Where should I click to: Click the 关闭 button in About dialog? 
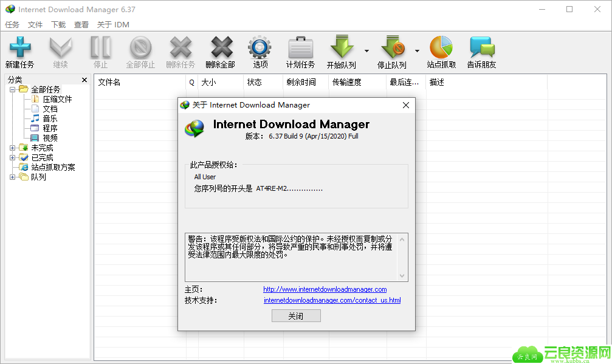click(296, 316)
